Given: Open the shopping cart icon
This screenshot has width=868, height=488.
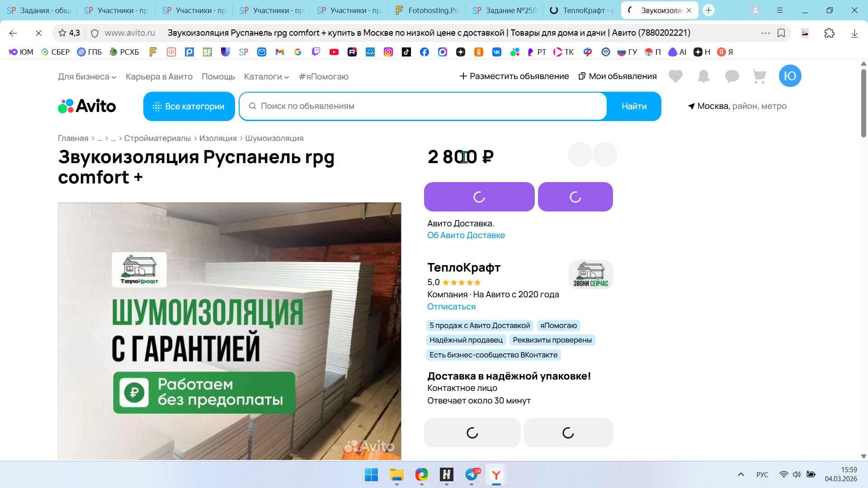Looking at the screenshot, I should pos(759,76).
